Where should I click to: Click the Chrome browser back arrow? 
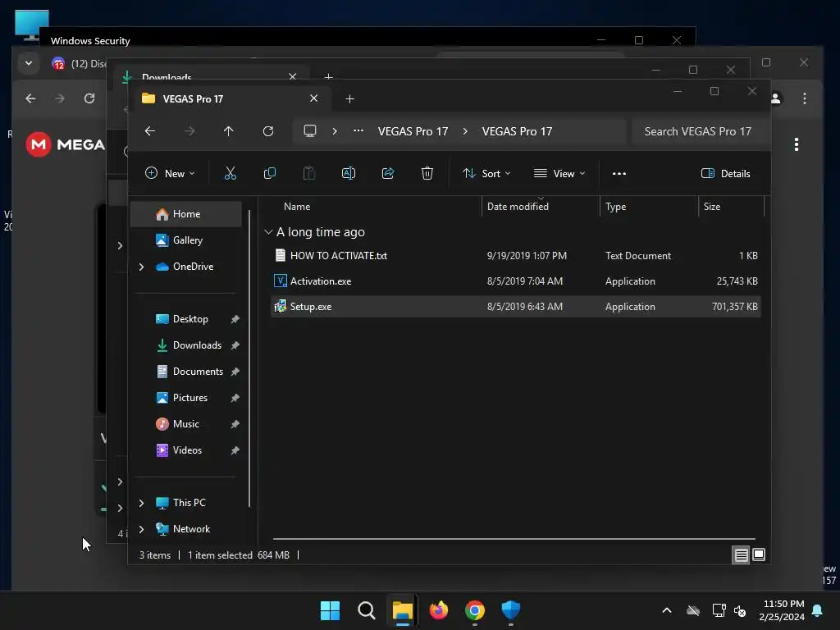pyautogui.click(x=30, y=98)
